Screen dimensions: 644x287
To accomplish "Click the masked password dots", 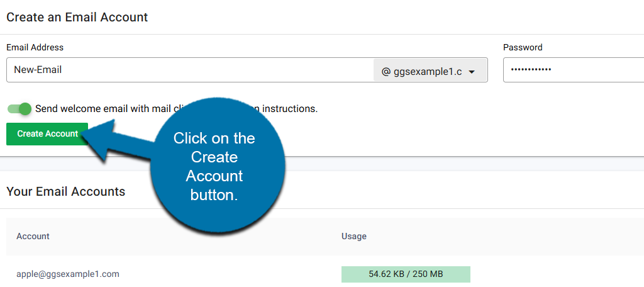I will click(530, 70).
